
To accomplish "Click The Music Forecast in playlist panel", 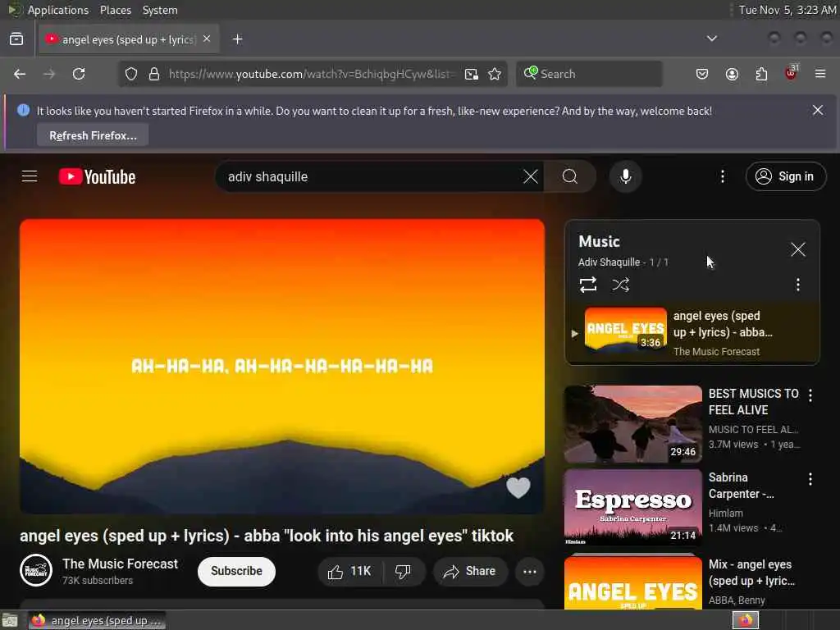I will (x=716, y=351).
